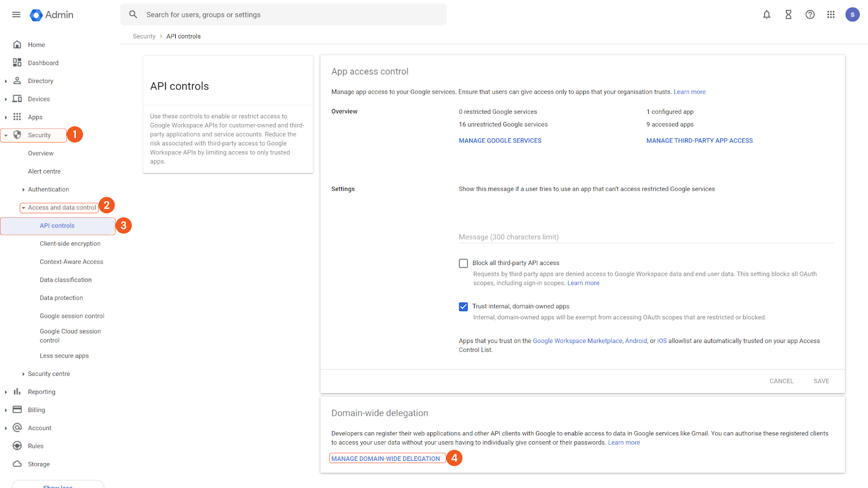The width and height of the screenshot is (868, 488).
Task: Enable Block all third-party API access
Action: [463, 263]
